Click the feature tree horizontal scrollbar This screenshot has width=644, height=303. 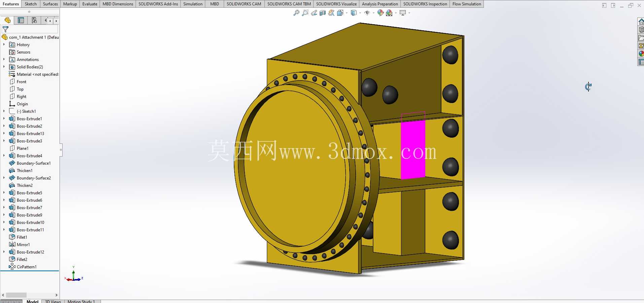16,295
